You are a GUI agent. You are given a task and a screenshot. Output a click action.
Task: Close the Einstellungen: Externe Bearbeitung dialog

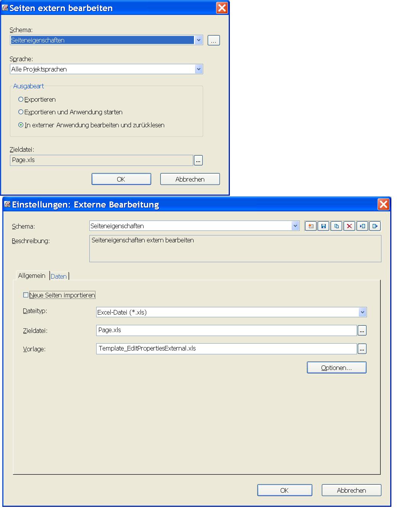[x=383, y=204]
